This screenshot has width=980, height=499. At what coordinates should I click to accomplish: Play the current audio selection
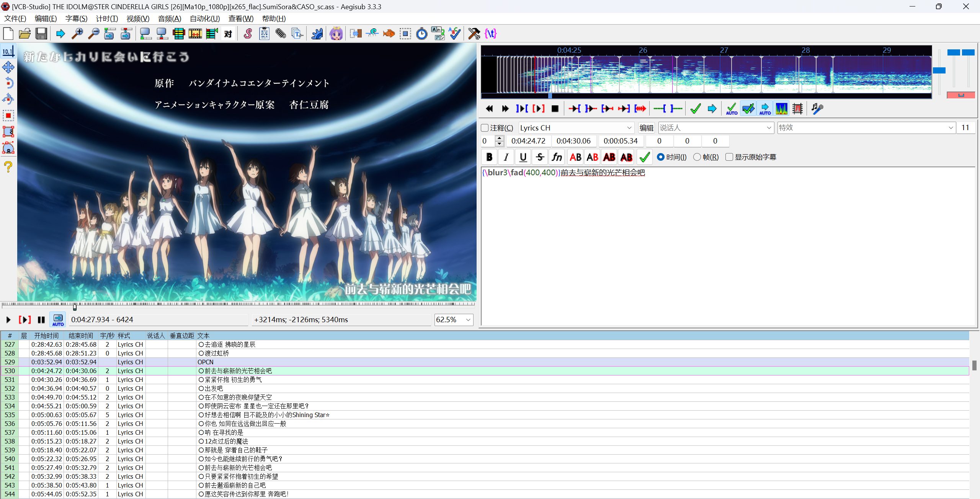click(x=538, y=109)
